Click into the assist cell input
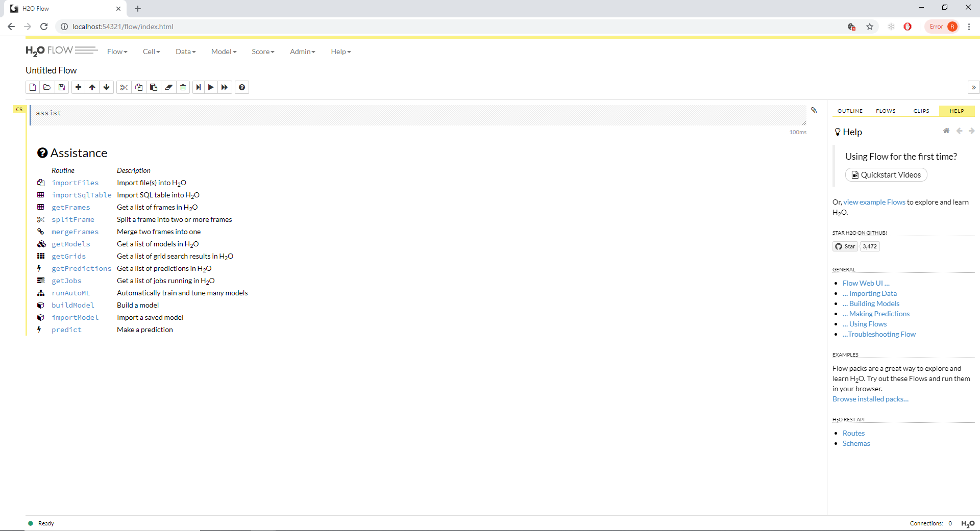This screenshot has height=531, width=980. point(418,115)
